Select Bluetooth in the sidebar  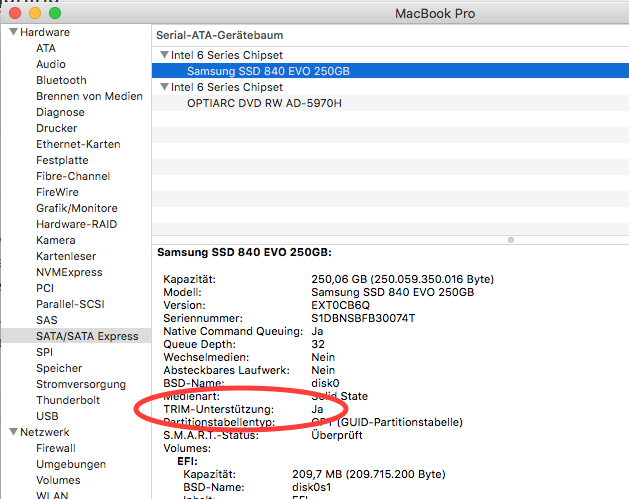pyautogui.click(x=61, y=80)
